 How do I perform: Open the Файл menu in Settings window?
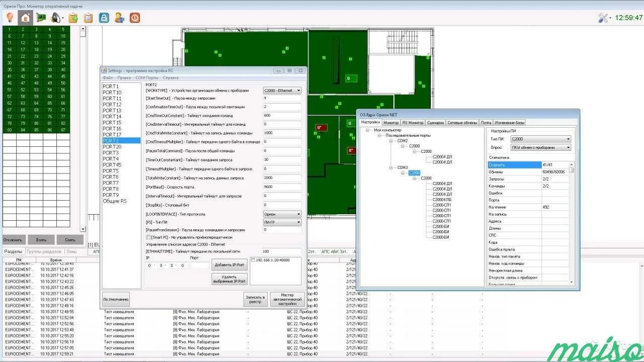coord(108,78)
